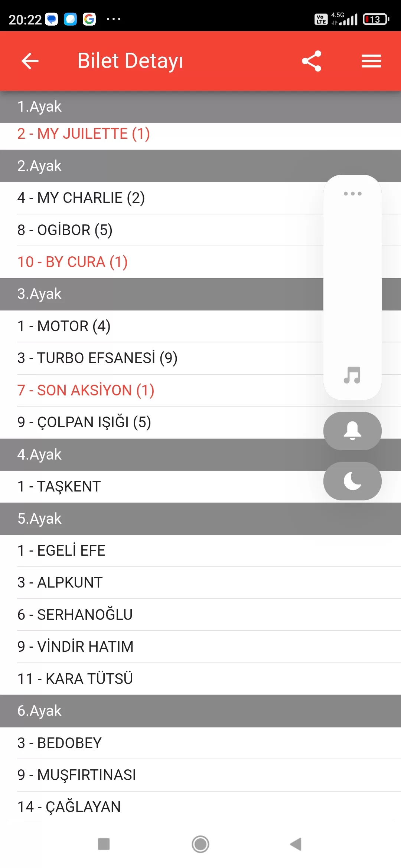This screenshot has height=868, width=401.
Task: Tap the back arrow in the header
Action: [30, 61]
